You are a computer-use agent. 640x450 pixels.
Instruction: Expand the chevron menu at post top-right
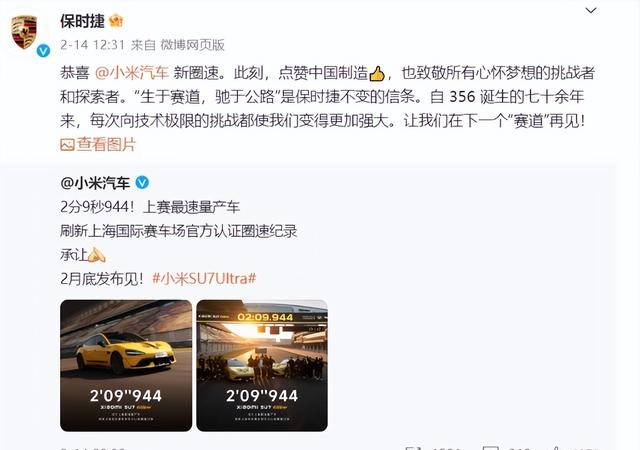(x=591, y=11)
